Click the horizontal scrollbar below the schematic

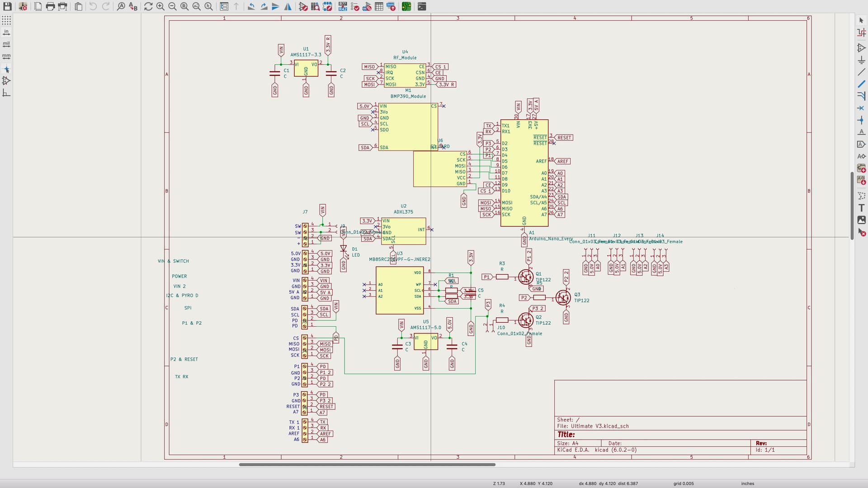366,465
